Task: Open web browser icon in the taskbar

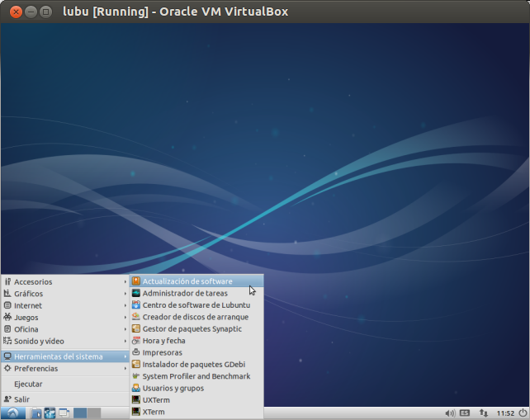Action: [x=50, y=413]
